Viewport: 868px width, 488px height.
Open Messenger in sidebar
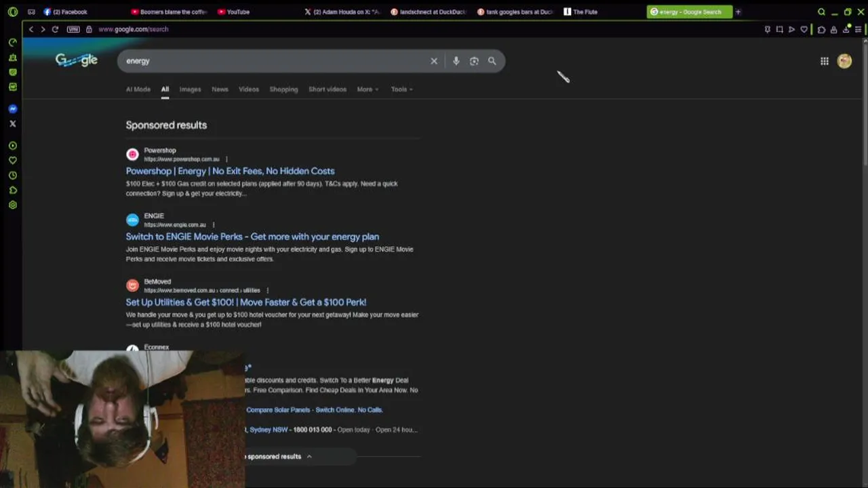pos(12,108)
